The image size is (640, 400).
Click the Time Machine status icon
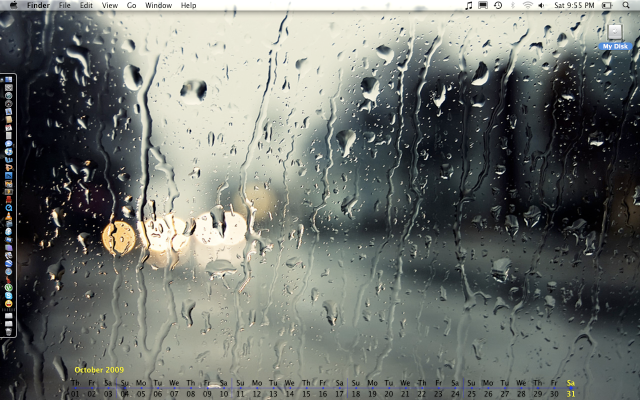click(x=497, y=5)
